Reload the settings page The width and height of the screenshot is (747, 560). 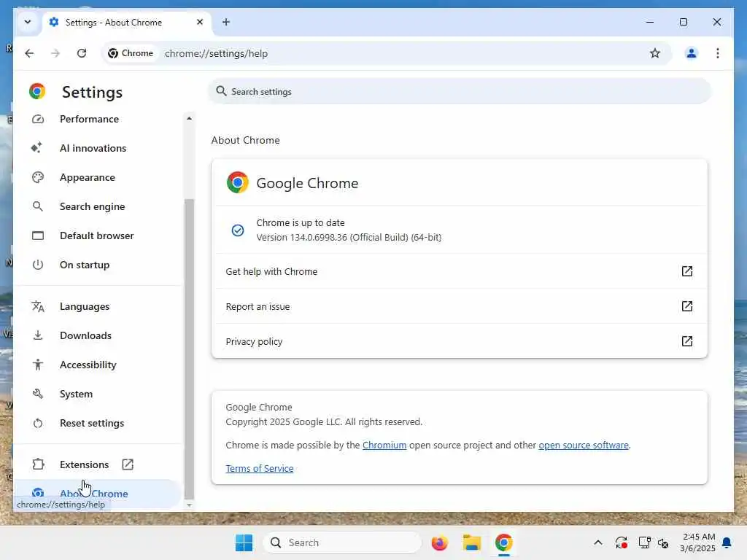pyautogui.click(x=82, y=53)
